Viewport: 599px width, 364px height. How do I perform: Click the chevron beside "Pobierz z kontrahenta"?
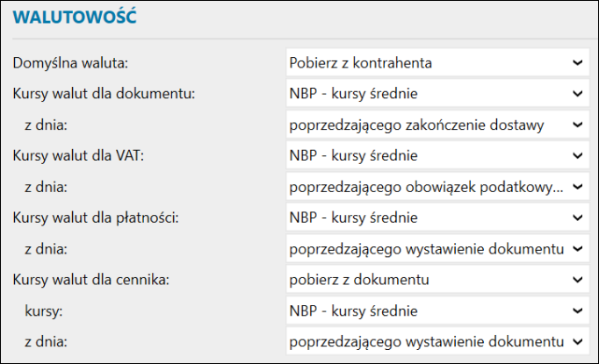coord(577,62)
